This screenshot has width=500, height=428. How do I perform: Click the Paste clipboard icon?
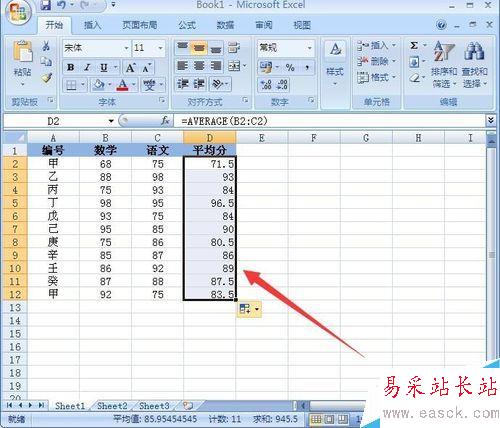tap(22, 51)
